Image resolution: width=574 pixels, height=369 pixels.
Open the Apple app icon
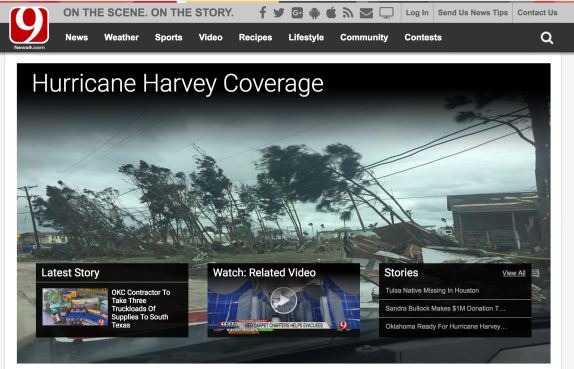(331, 13)
